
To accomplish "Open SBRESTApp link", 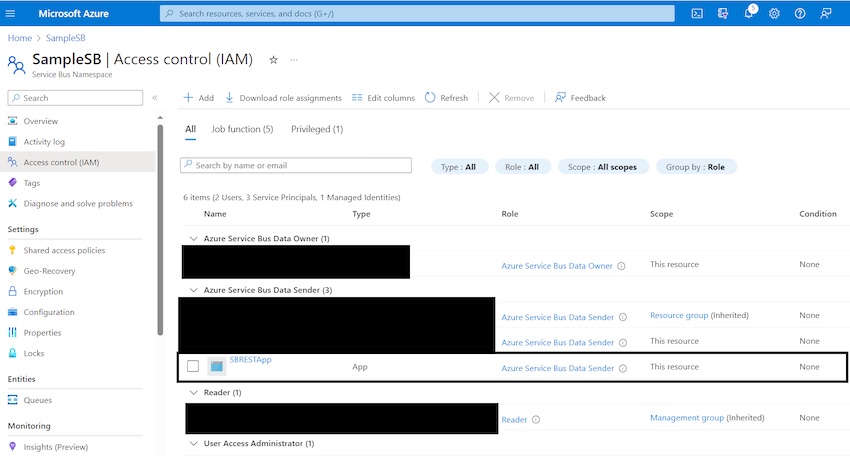I will pyautogui.click(x=250, y=359).
